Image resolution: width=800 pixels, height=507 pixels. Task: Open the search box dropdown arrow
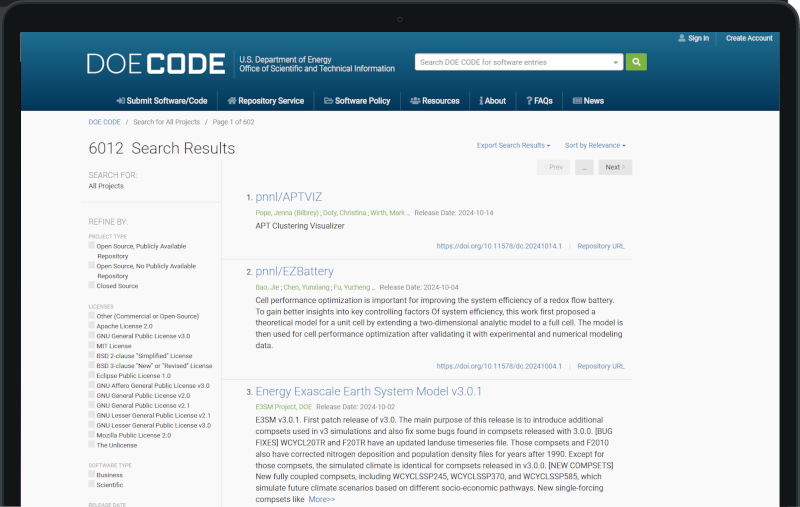click(615, 62)
